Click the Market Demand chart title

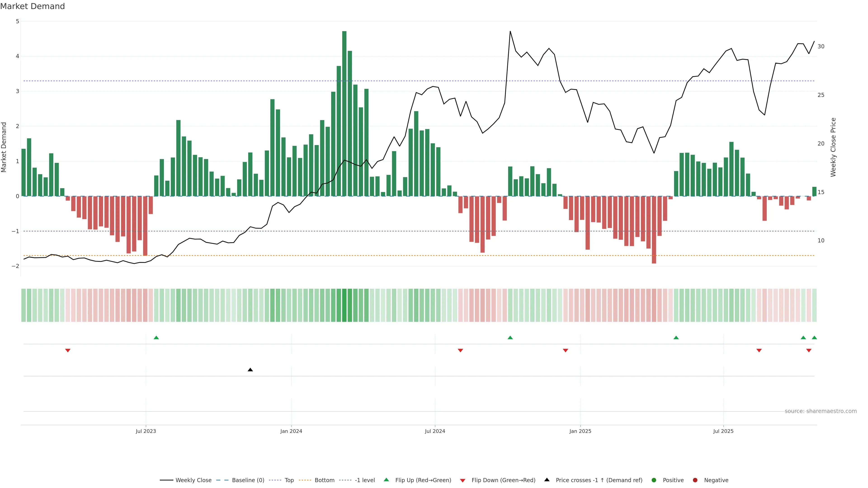tap(32, 6)
